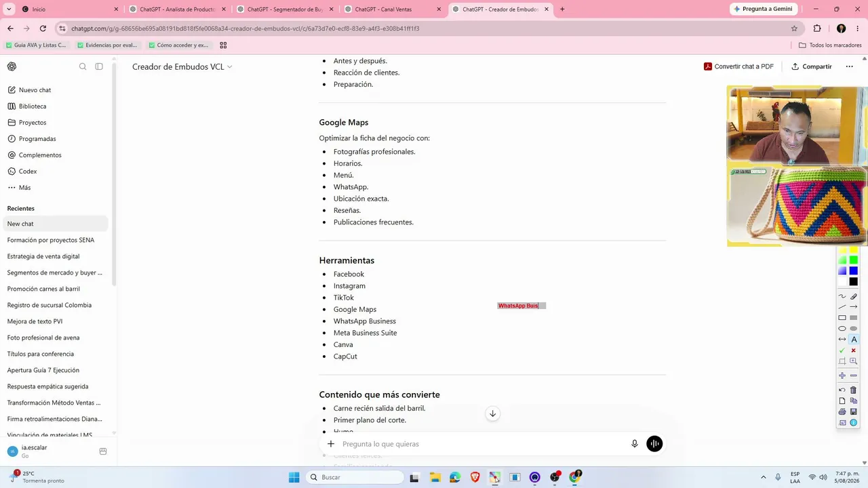868x488 pixels.
Task: Select the filled ellipse tool
Action: point(854,329)
